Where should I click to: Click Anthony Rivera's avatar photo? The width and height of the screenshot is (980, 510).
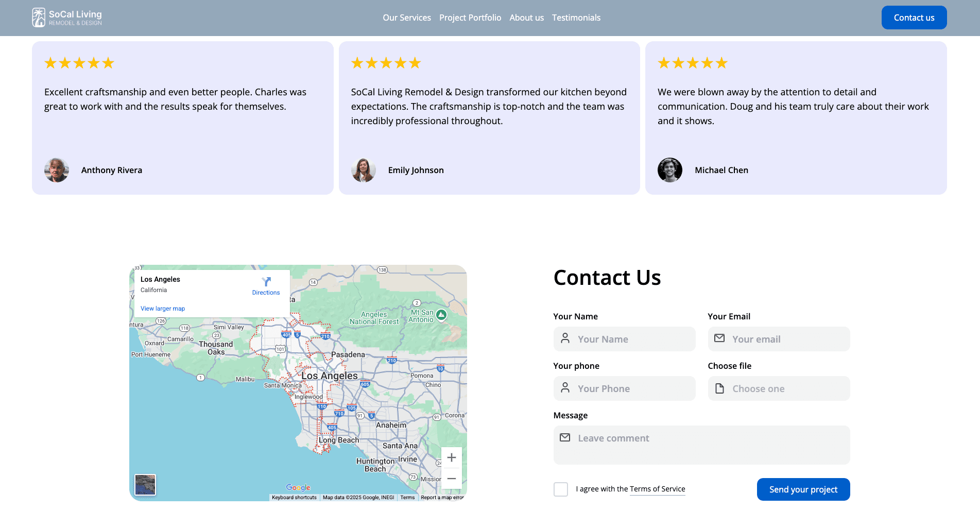[x=57, y=170]
